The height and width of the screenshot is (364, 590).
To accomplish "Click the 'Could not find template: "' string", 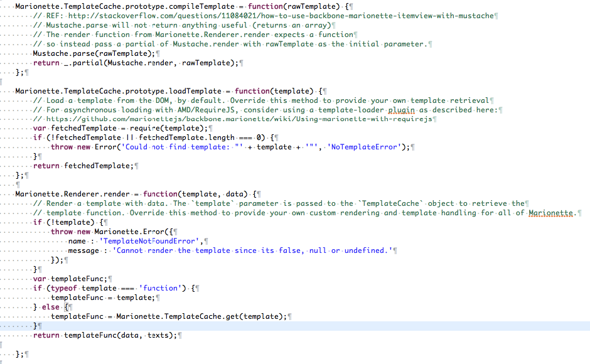I will (x=182, y=147).
